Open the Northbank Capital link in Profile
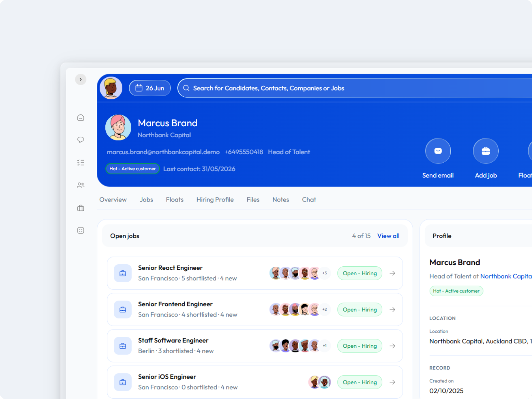This screenshot has width=532, height=399. click(x=506, y=276)
